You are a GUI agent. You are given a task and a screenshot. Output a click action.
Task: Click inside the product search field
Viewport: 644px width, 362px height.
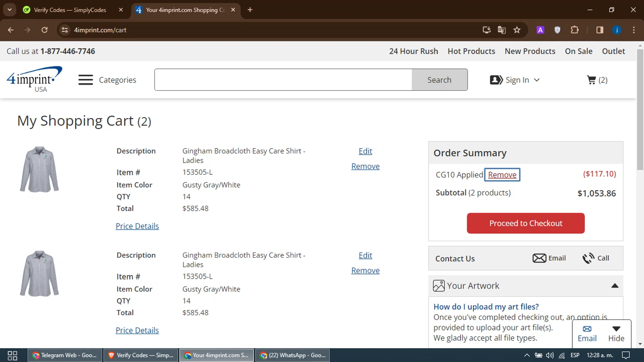[x=283, y=80]
